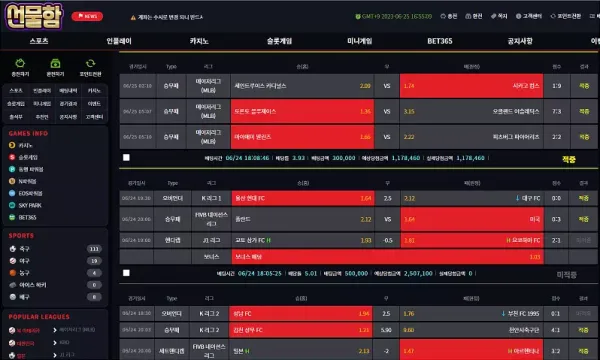Select 추천인 in the sidebar quick grid
Image resolution: width=600 pixels, height=360 pixels.
point(42,117)
